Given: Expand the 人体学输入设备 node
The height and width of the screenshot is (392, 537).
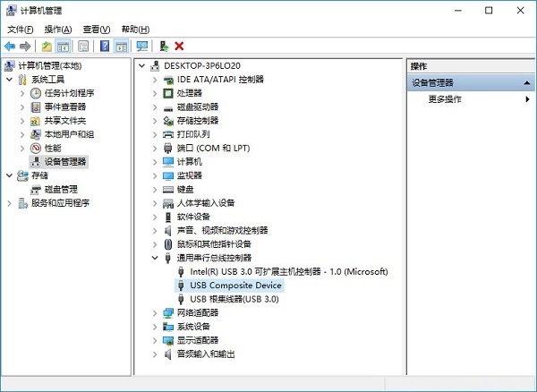Looking at the screenshot, I should coord(155,203).
